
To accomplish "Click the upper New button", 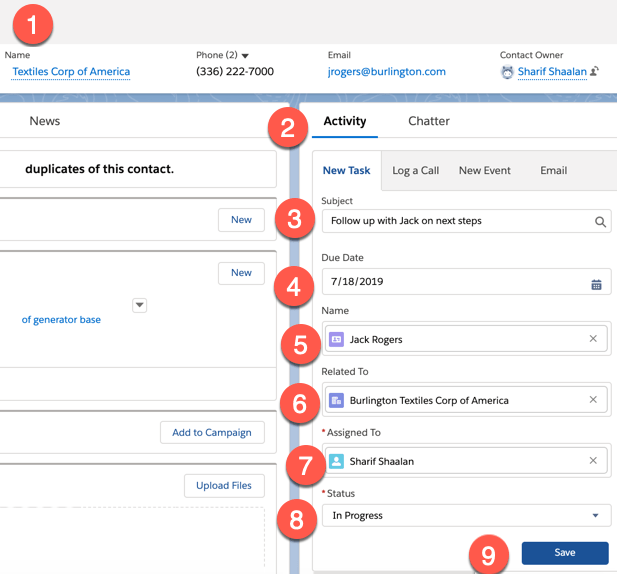I will 241,220.
